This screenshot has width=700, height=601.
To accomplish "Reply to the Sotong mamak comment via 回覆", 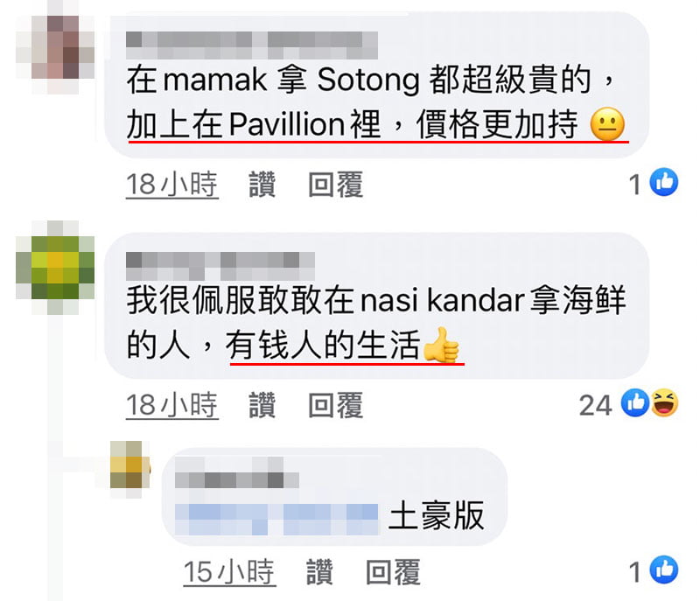I will point(336,184).
